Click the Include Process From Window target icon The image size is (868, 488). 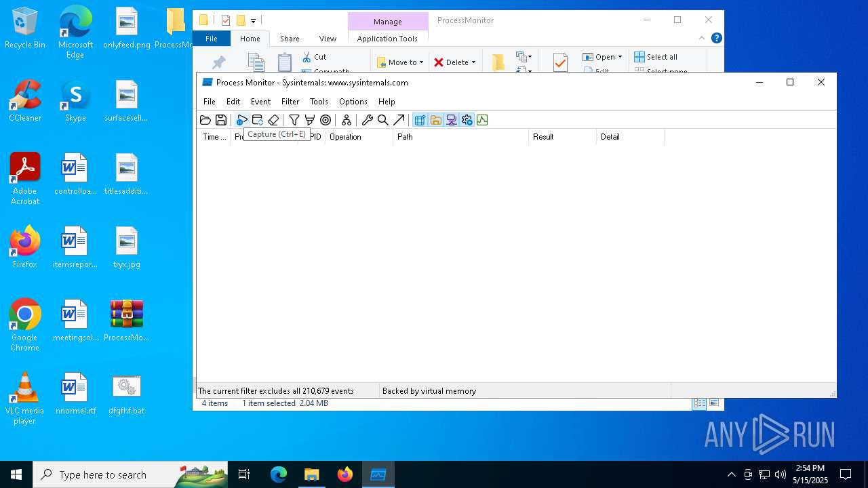325,120
